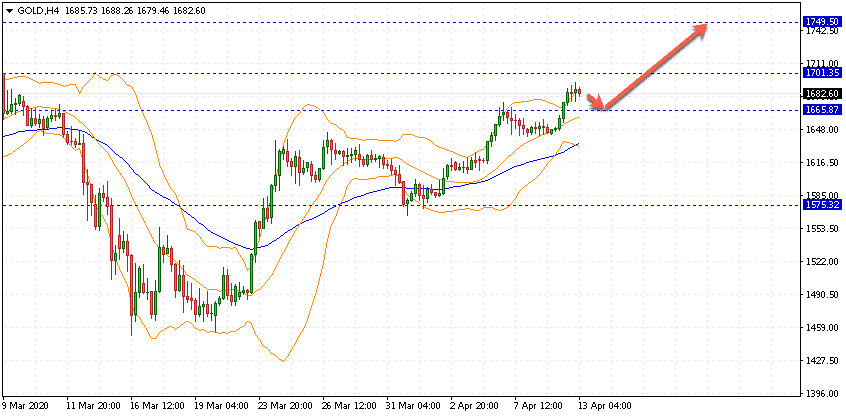Click the dropdown triangle beside GOLD,H4 title
Image resolution: width=846 pixels, height=417 pixels.
pyautogui.click(x=8, y=11)
